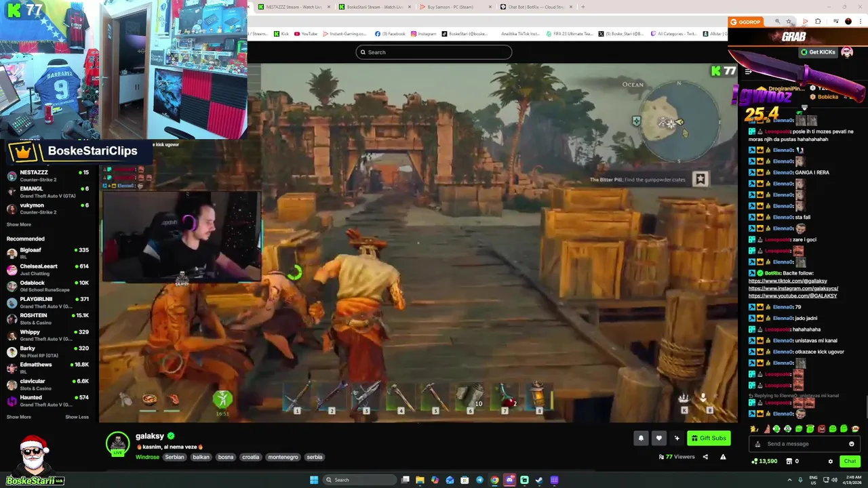This screenshot has height=488, width=868.
Task: Click the montenegro tag
Action: tap(283, 457)
